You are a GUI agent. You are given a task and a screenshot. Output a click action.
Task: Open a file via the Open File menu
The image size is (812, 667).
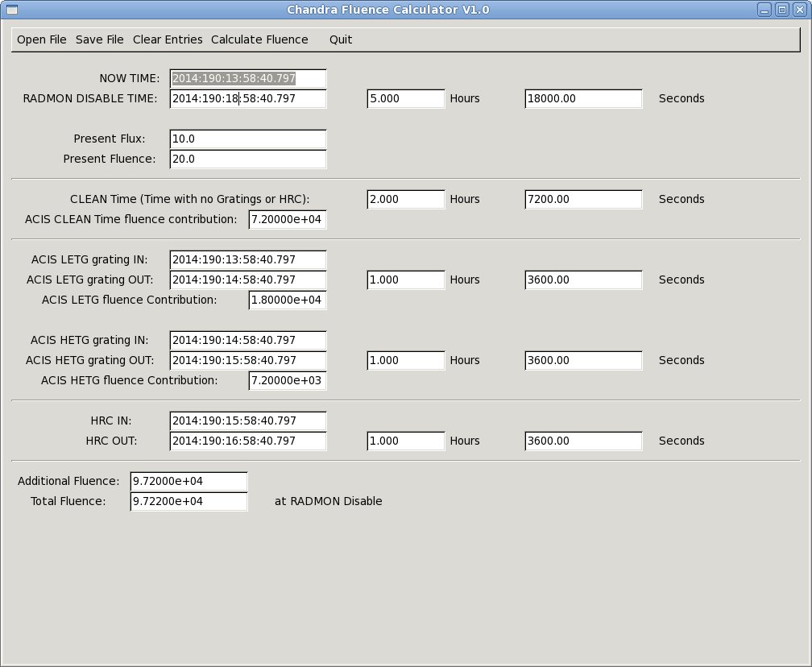click(41, 39)
